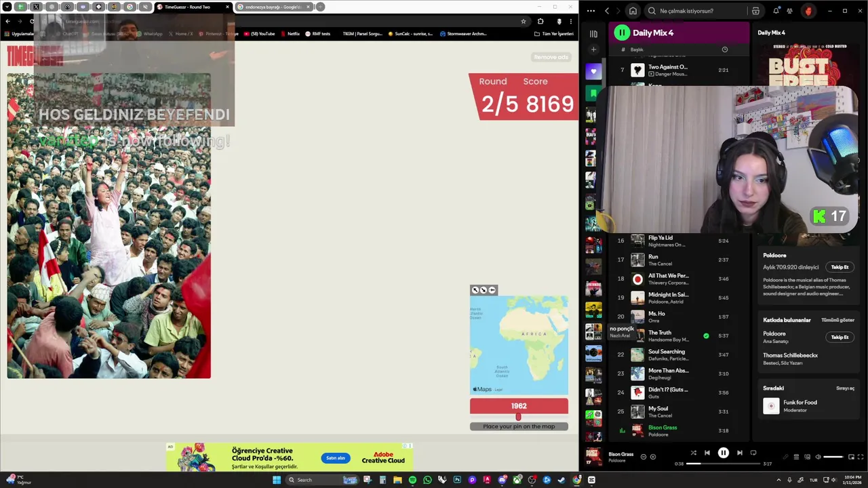Sort the playlist by the duration clock icon
Image resolution: width=868 pixels, height=488 pixels.
click(724, 49)
